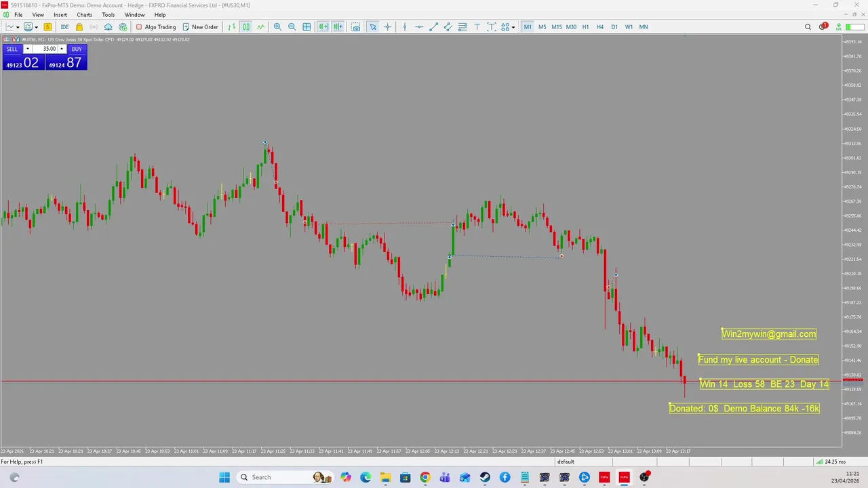The width and height of the screenshot is (868, 488).
Task: Select the equidistant channel tool
Action: pos(448,27)
